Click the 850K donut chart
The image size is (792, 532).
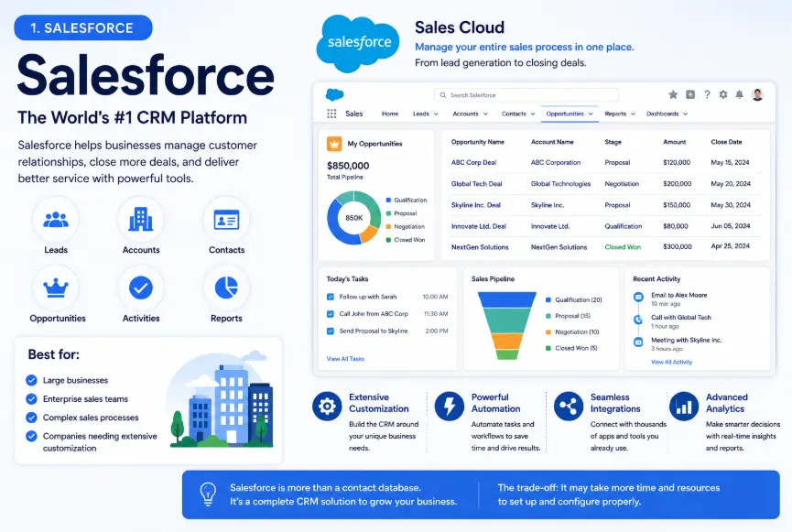(x=353, y=218)
